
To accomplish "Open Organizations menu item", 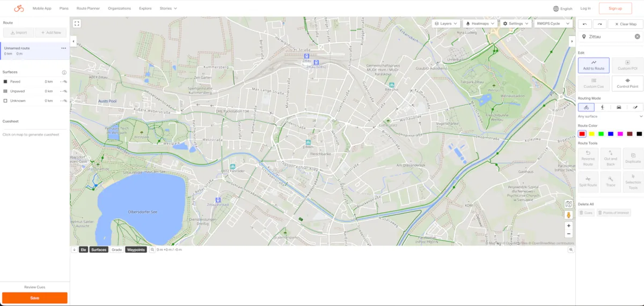I will click(119, 9).
